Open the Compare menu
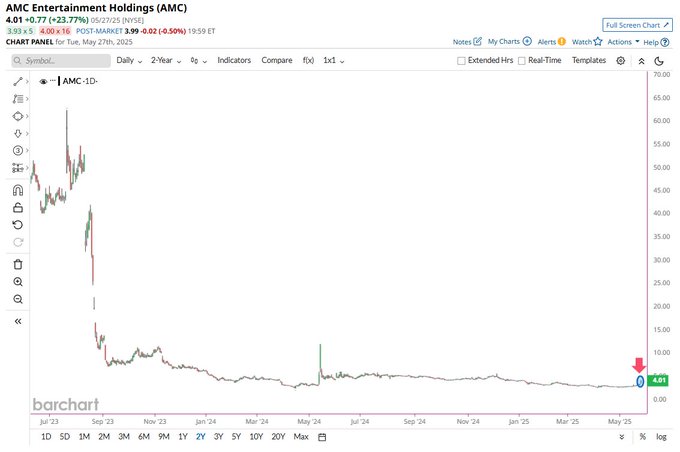Screen dimensions: 680x452 pyautogui.click(x=277, y=61)
